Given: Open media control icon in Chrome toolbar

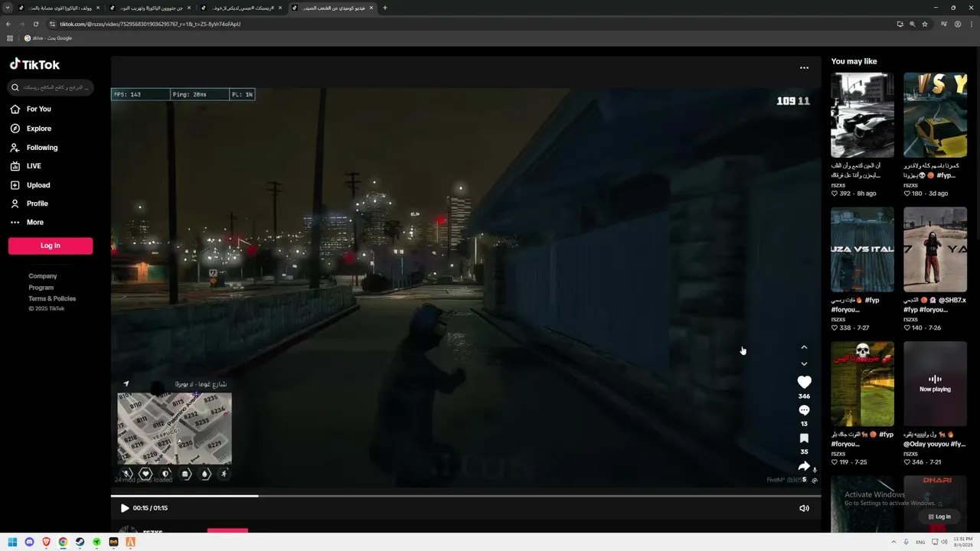Looking at the screenshot, I should [943, 24].
